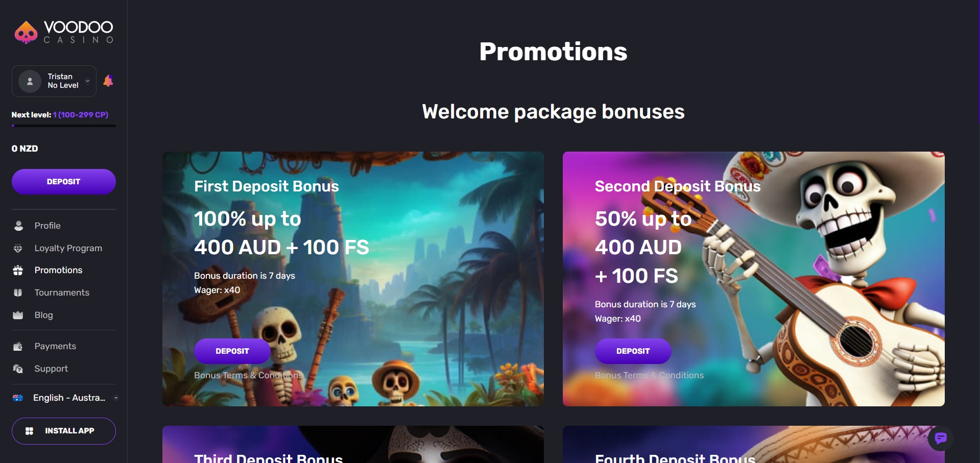980x463 pixels.
Task: Click the INSTALL APP button
Action: coord(64,431)
